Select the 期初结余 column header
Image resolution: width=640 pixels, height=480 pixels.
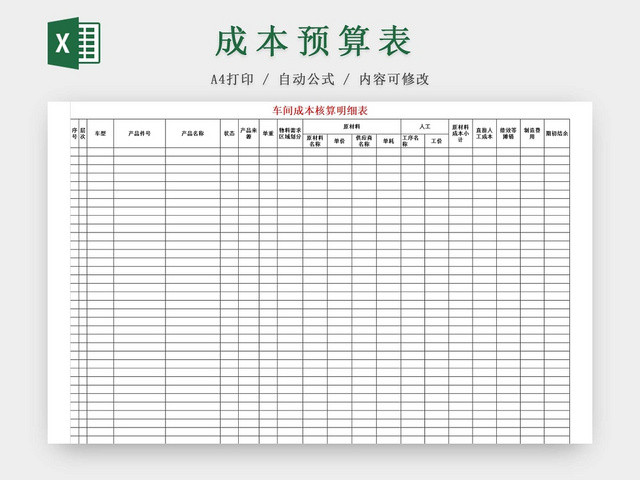pos(557,133)
